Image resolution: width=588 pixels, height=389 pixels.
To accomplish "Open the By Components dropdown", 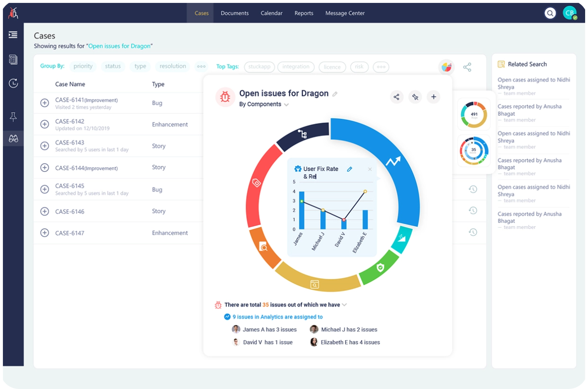I will [x=264, y=104].
